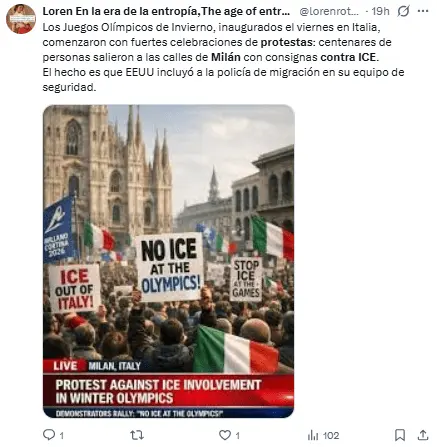
Task: Open Loren's profile avatar picture
Action: (x=21, y=19)
